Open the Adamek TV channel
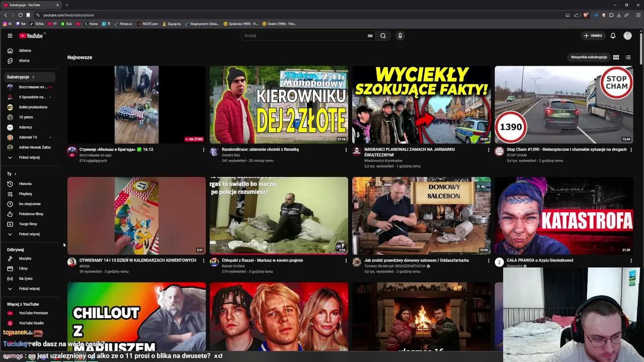Viewport: 644px width, 362px height. tap(29, 137)
